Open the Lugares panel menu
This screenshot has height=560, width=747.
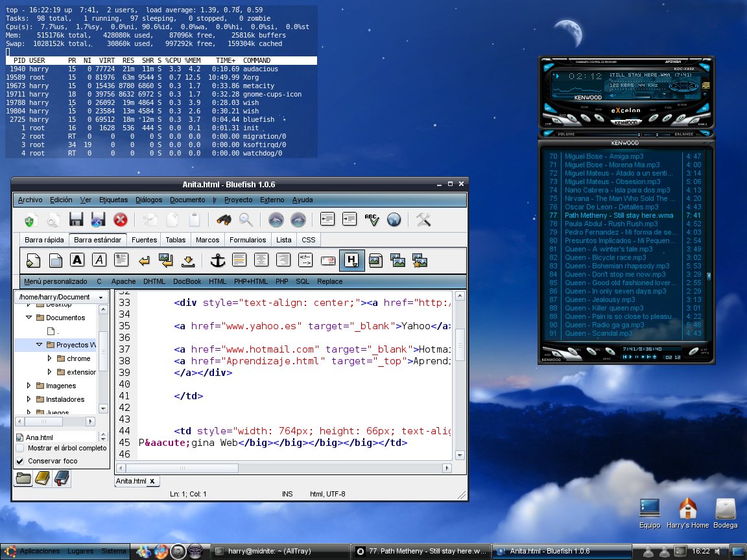click(80, 551)
